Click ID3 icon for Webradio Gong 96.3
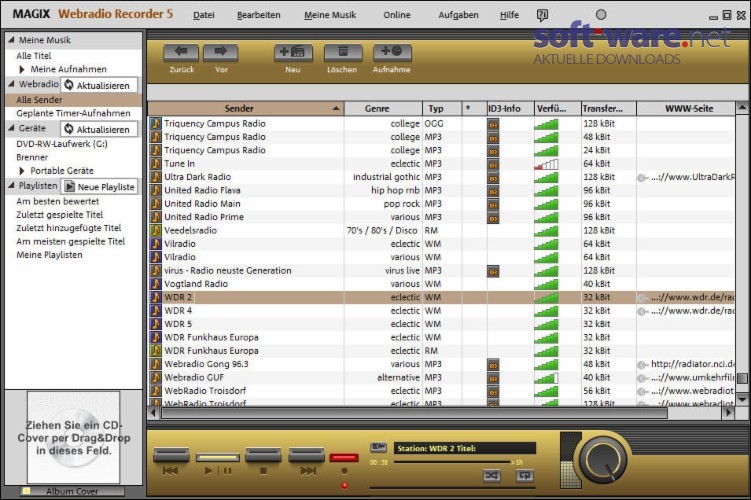The width and height of the screenshot is (751, 500). tap(493, 365)
